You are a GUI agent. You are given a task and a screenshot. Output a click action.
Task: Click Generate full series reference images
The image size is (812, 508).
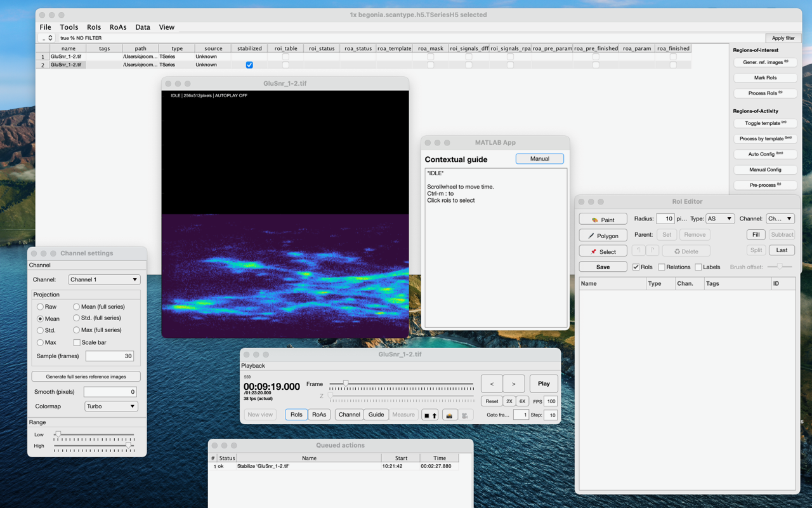[86, 376]
